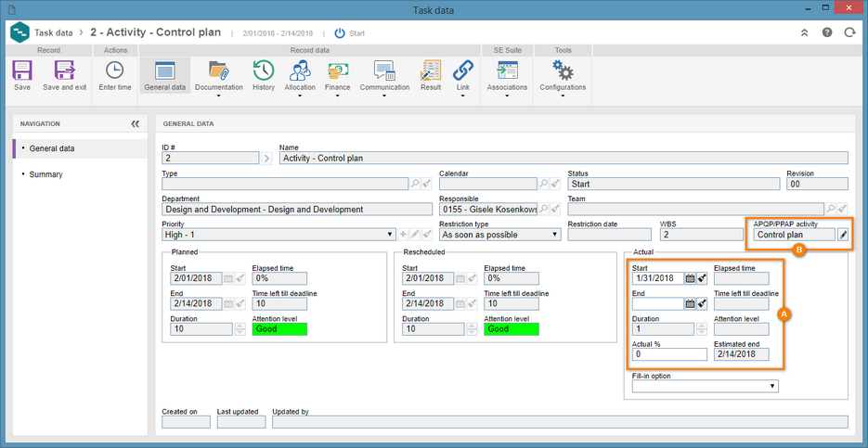The image size is (868, 448).
Task: Expand the Configurations dropdown arrow
Action: pyautogui.click(x=563, y=96)
